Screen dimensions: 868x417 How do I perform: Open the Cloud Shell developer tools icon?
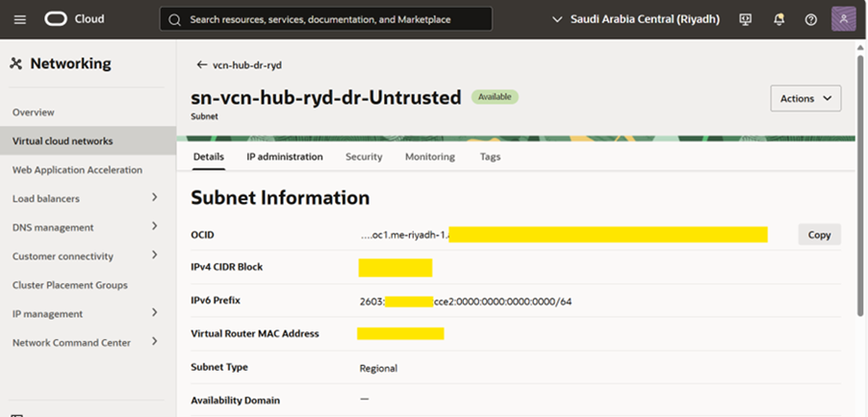tap(746, 19)
